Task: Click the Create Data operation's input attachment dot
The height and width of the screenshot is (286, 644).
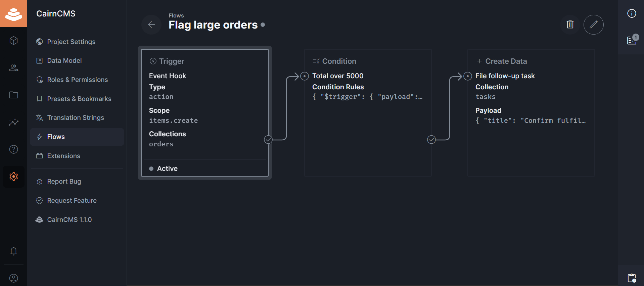Action: coord(468,76)
